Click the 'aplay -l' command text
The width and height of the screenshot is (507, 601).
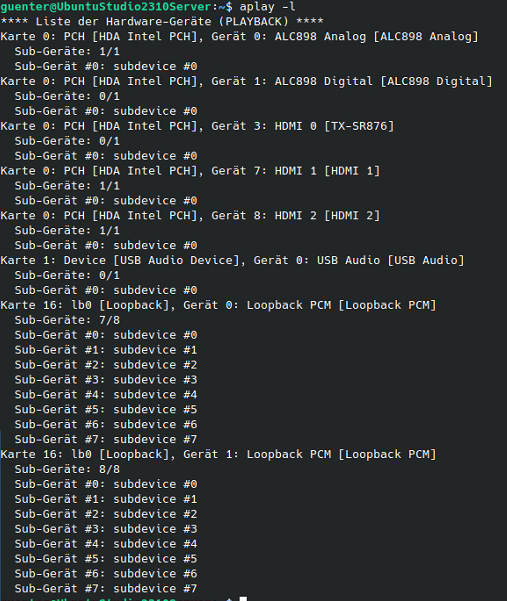point(267,7)
